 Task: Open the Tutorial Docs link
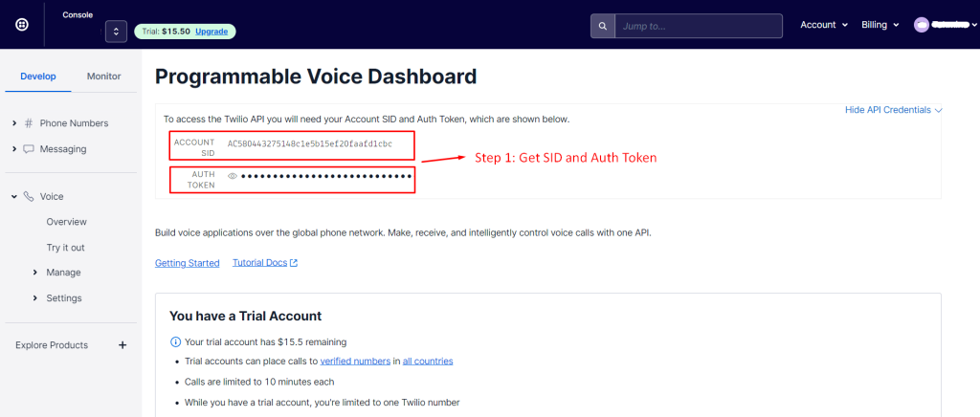pos(259,263)
